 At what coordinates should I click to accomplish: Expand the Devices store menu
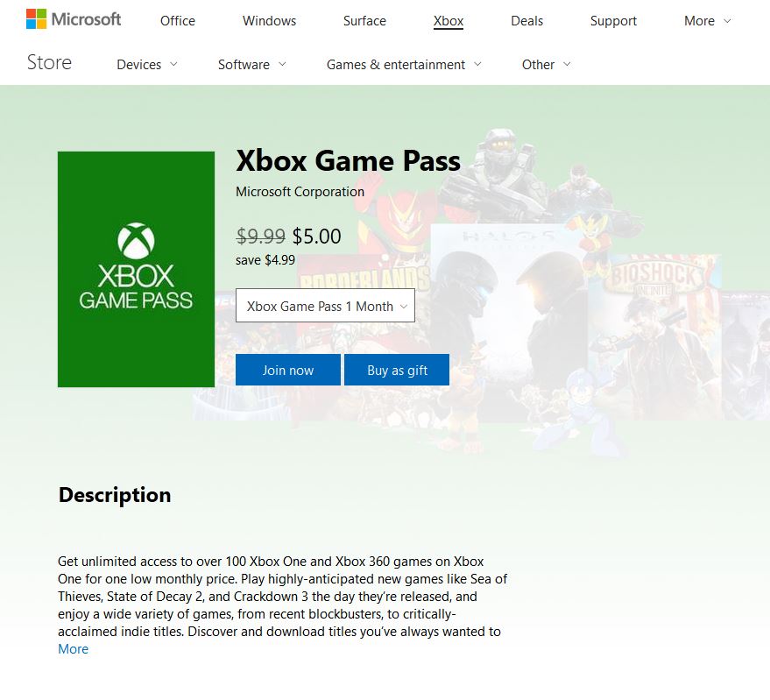[x=147, y=65]
